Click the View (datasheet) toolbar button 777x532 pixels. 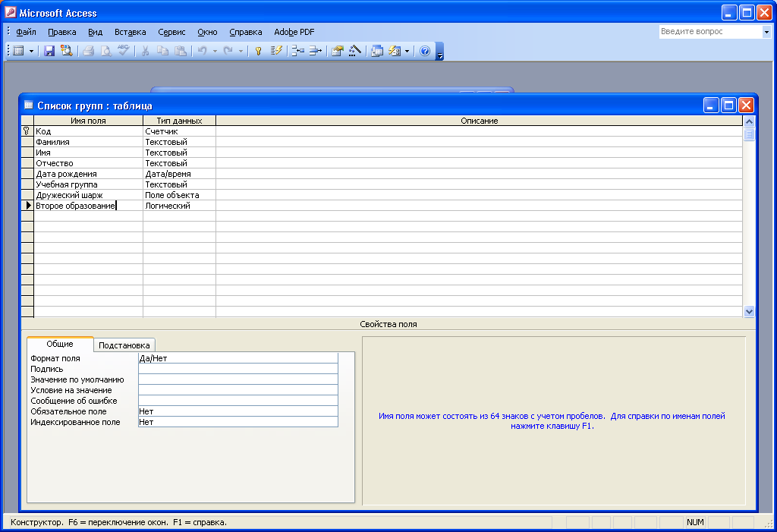coord(19,51)
